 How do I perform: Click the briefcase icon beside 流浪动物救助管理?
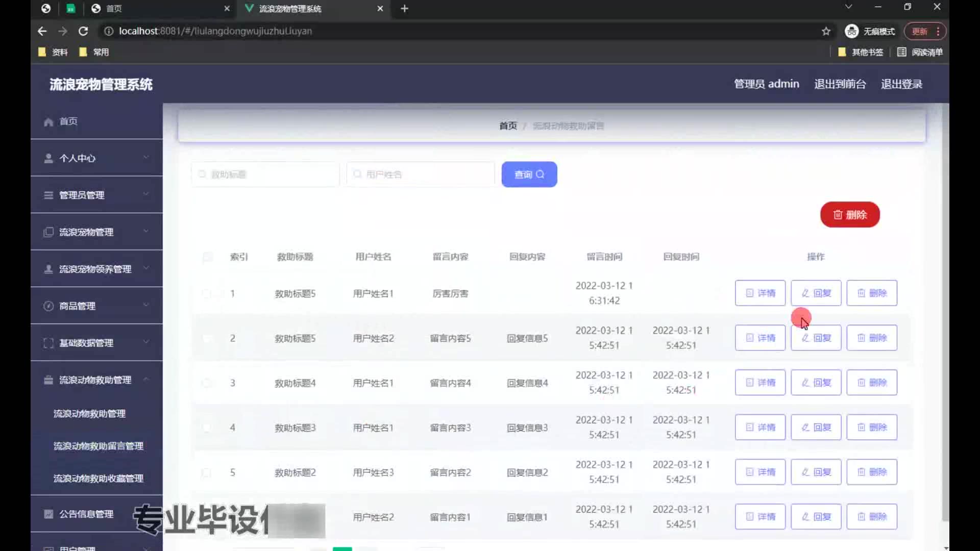point(48,380)
